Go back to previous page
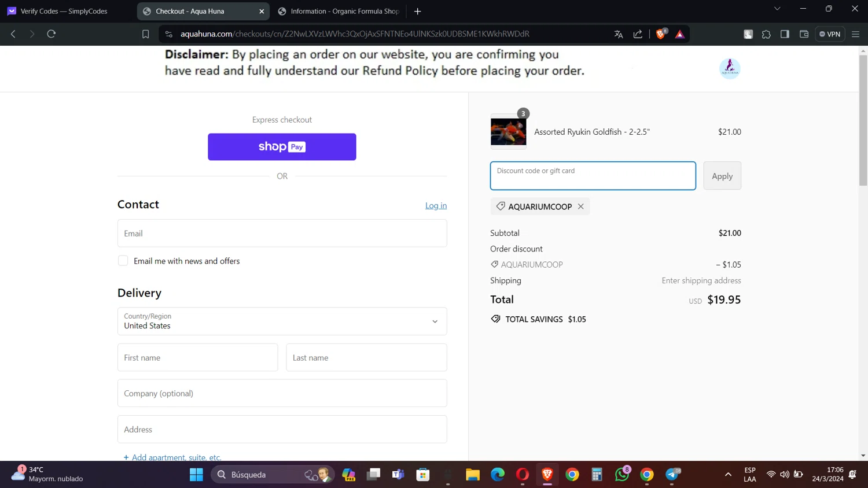 point(13,34)
